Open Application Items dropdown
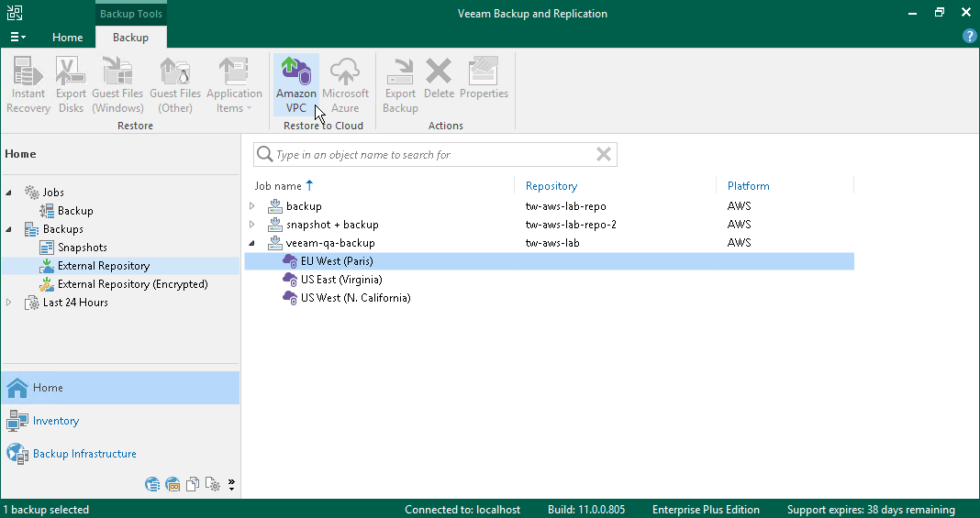 pyautogui.click(x=234, y=85)
